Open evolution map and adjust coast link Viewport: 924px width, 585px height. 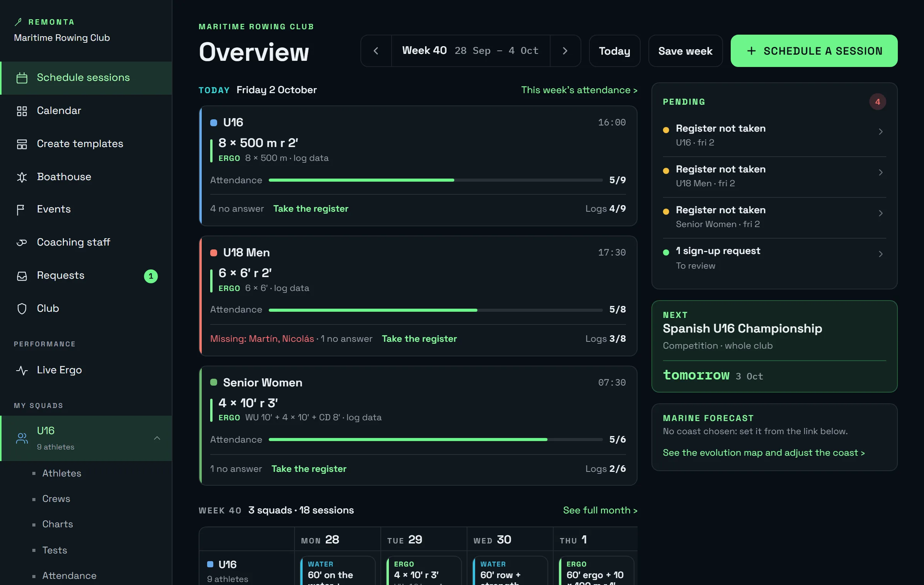click(x=764, y=453)
